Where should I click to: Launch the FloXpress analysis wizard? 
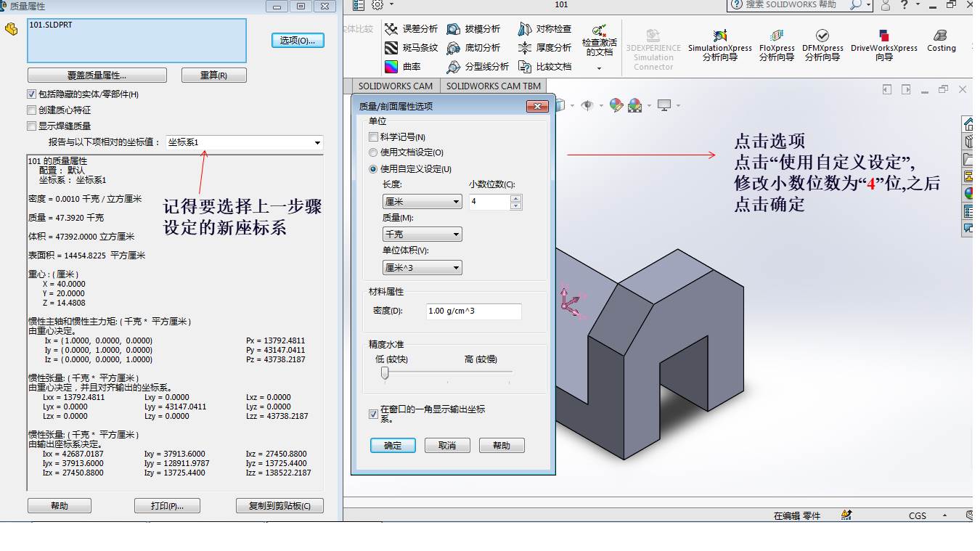pos(777,44)
